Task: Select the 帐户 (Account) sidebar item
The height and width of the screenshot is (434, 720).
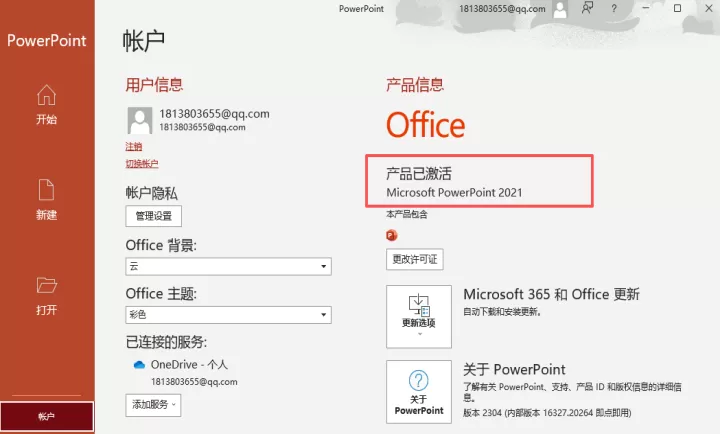Action: pos(47,417)
